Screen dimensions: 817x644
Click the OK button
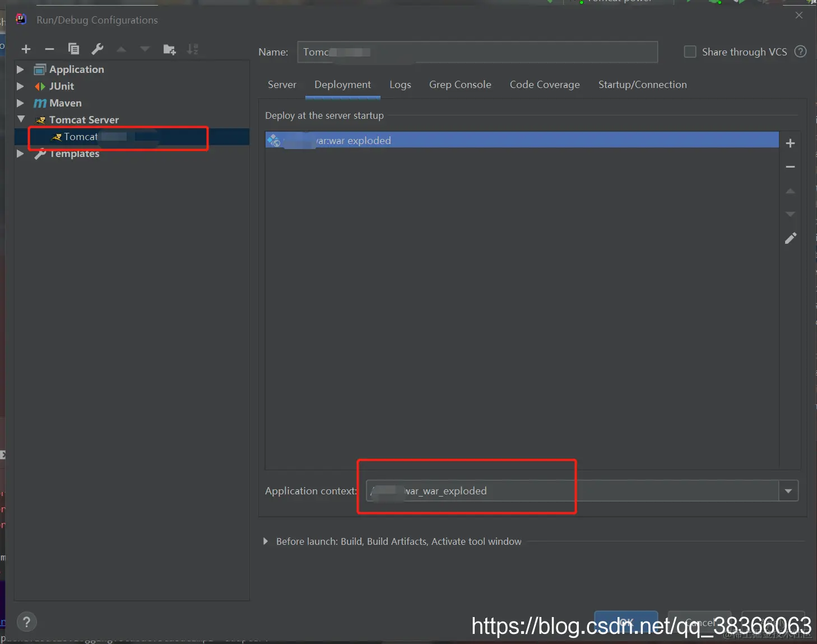coord(626,622)
